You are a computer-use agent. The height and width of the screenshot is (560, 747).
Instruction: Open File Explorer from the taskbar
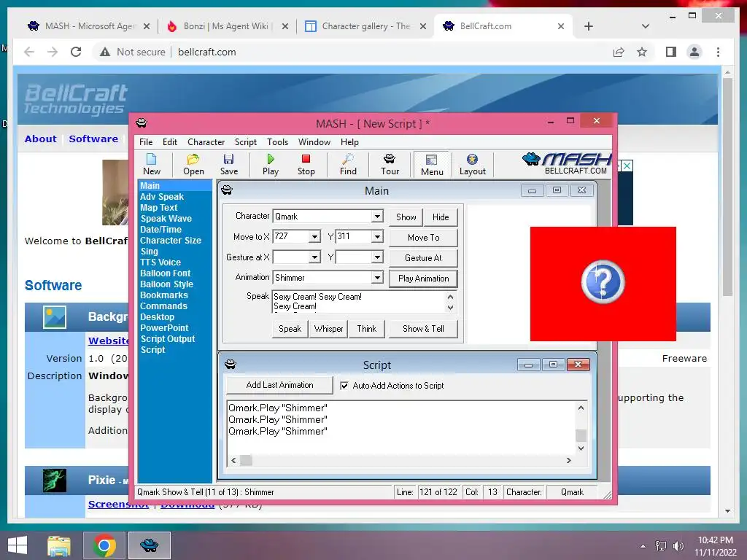click(59, 545)
